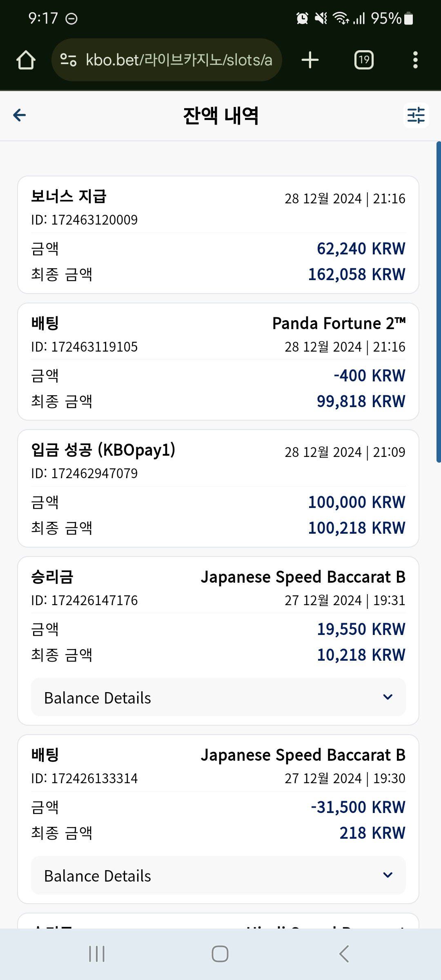
Task: Expand Balance Details under 승리금 entry
Action: click(218, 697)
